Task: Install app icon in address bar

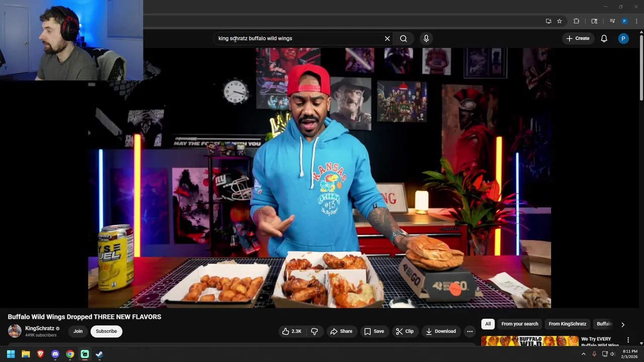Action: [548, 21]
